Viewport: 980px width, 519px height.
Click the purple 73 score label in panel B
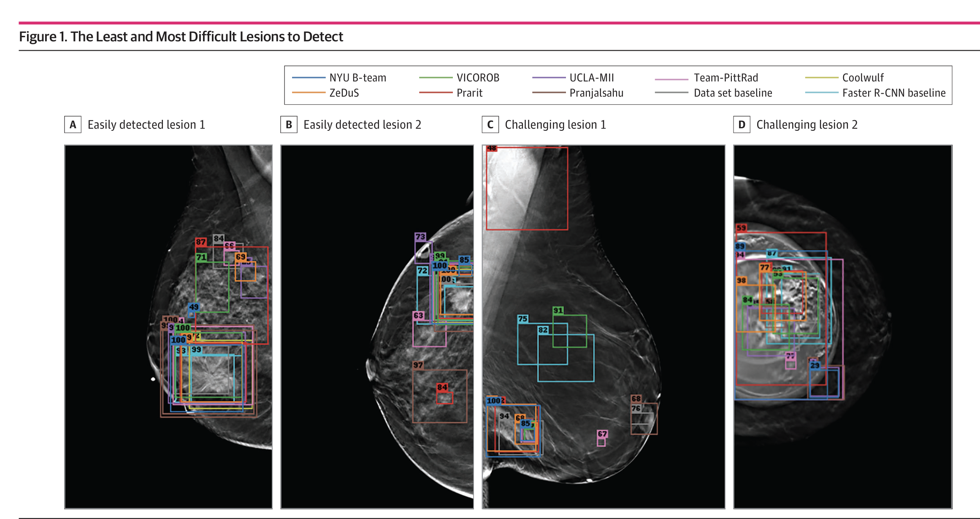pos(420,237)
